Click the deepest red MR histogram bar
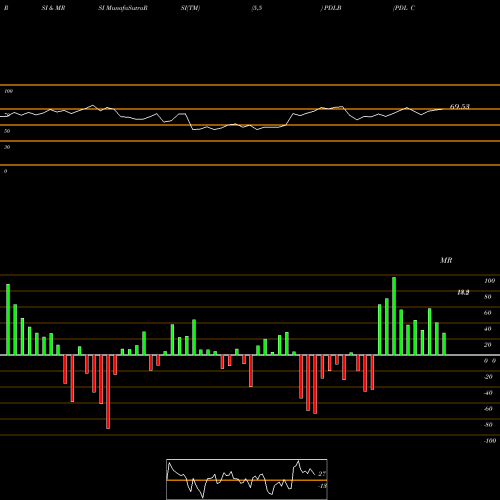 click(108, 392)
